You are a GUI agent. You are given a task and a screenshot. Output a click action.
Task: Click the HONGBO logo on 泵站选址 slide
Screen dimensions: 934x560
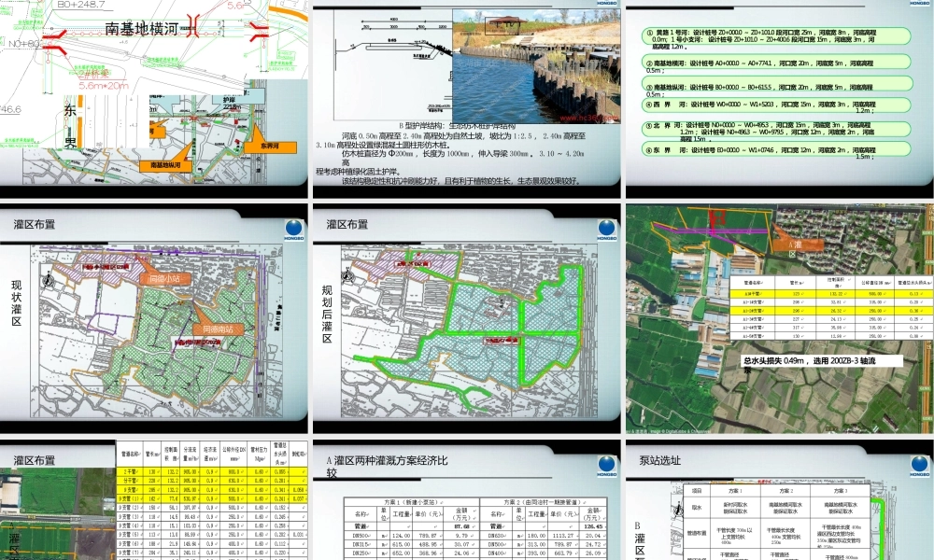click(920, 466)
